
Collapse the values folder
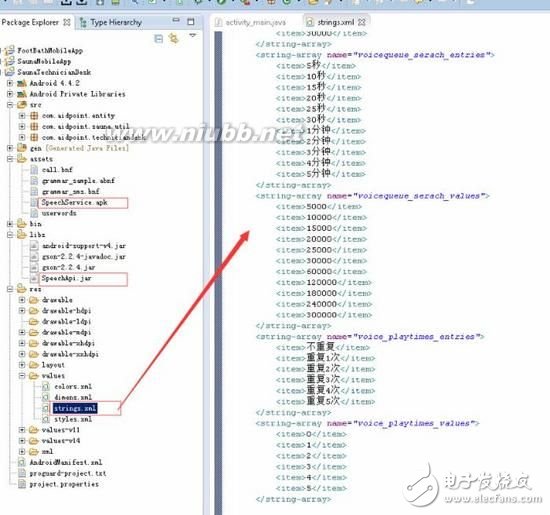22,375
